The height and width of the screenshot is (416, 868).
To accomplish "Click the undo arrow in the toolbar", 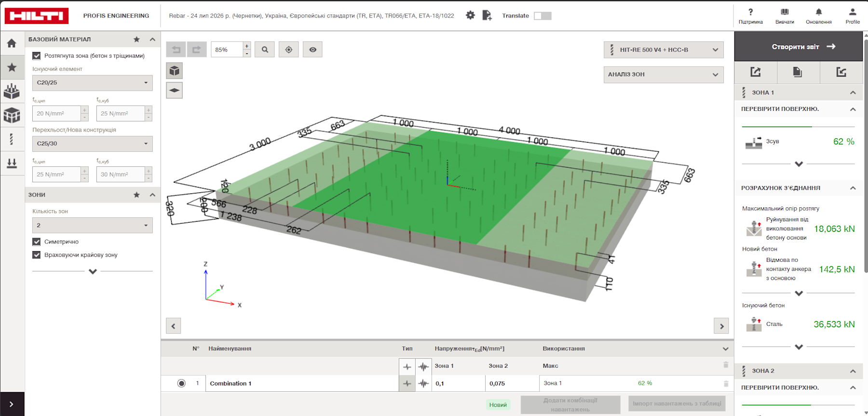I will coord(176,50).
